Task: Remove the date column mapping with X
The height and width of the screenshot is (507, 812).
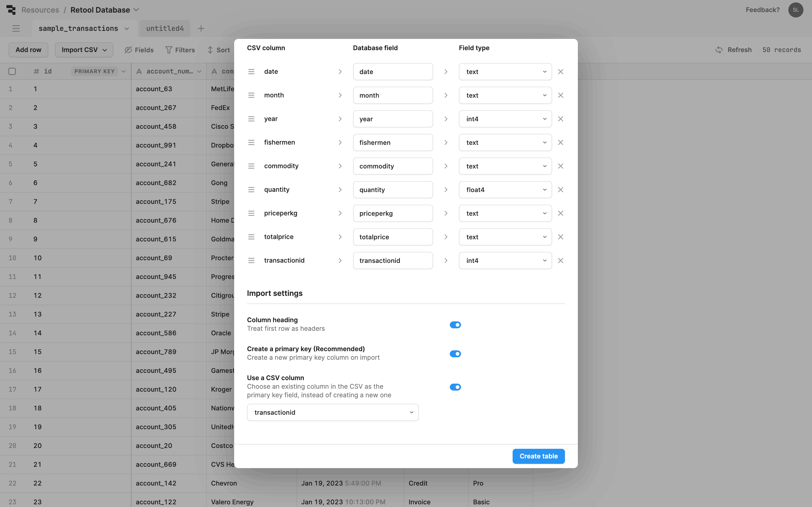Action: point(560,72)
